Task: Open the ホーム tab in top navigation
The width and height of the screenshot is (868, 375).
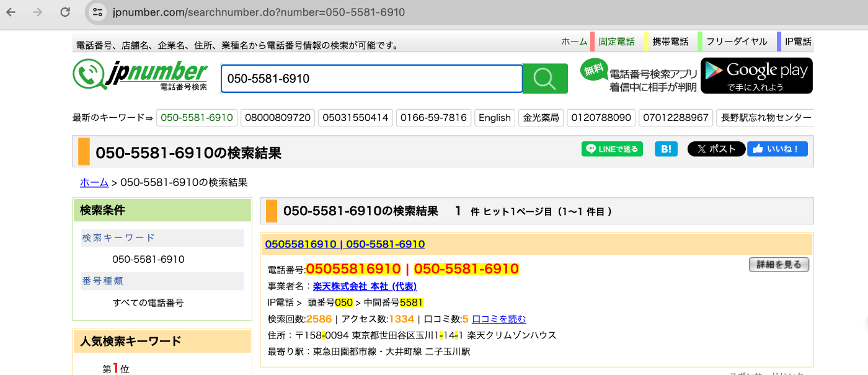Action: tap(574, 42)
